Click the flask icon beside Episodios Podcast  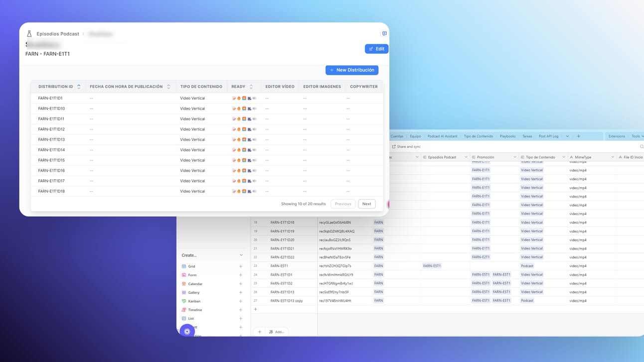point(29,34)
